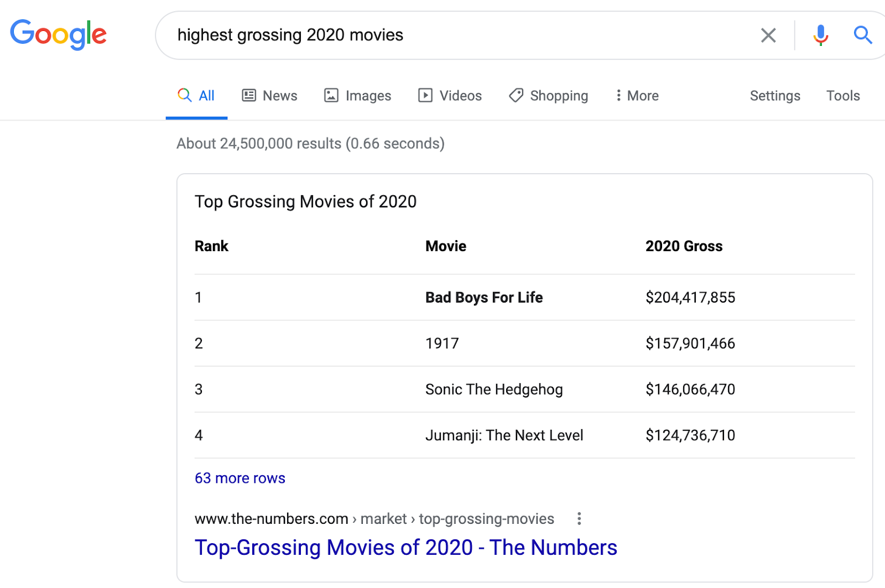Click the $146,066,470 gross value

click(690, 389)
